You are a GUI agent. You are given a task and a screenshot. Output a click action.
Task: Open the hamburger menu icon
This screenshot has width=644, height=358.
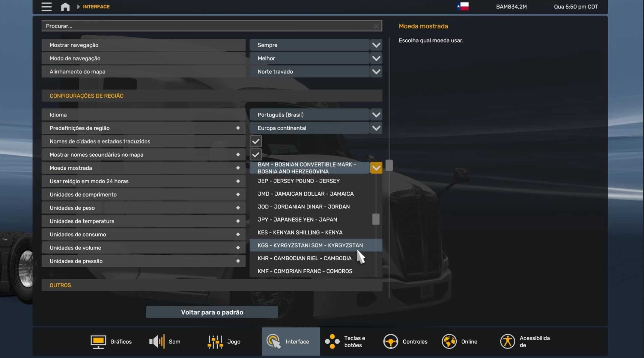(x=46, y=7)
